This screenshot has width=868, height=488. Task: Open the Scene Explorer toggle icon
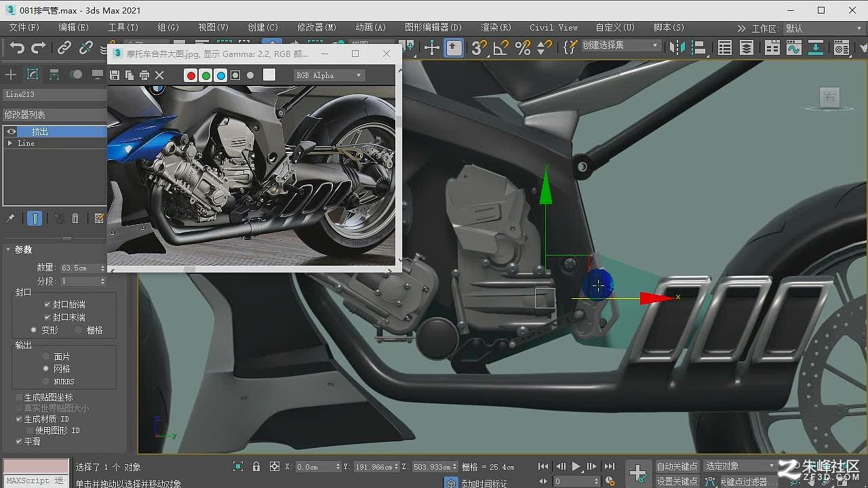click(725, 47)
